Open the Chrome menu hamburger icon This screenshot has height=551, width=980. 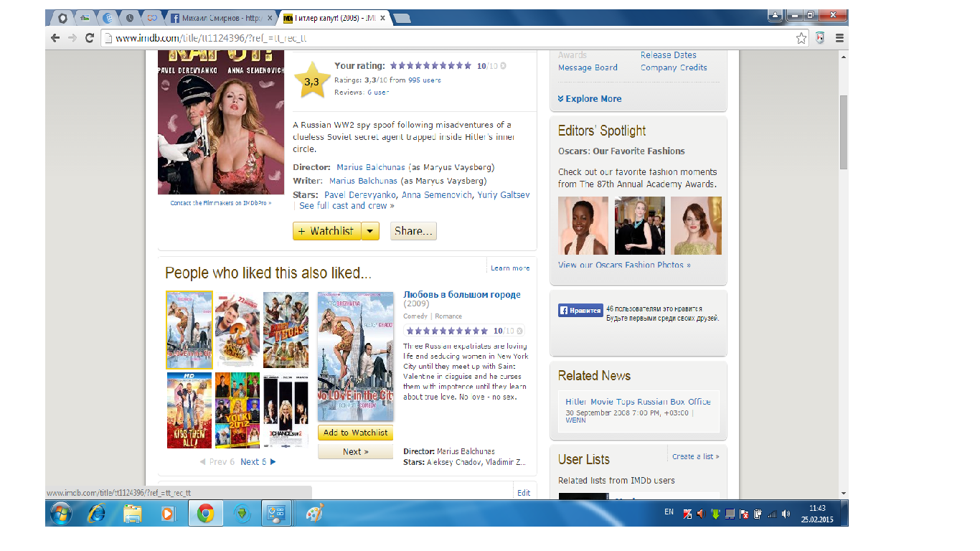[839, 38]
